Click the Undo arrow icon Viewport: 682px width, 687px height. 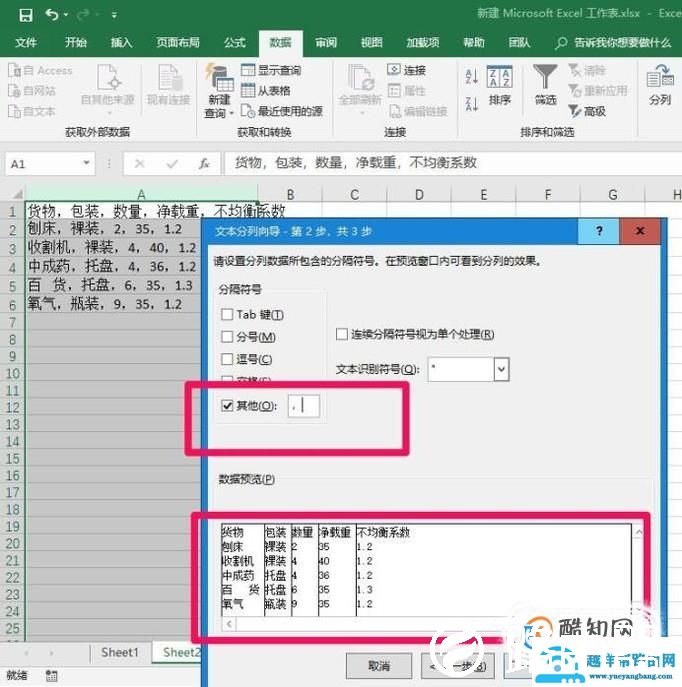52,15
